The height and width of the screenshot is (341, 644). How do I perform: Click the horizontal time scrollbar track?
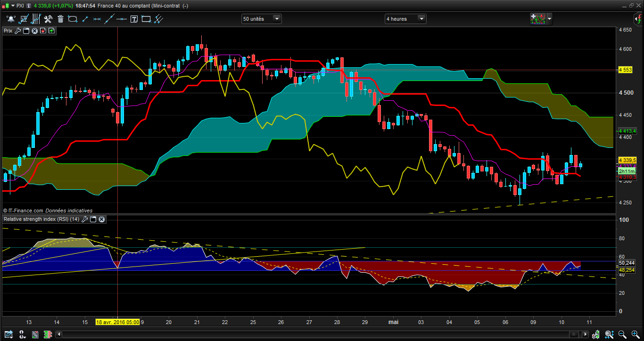click(x=322, y=334)
